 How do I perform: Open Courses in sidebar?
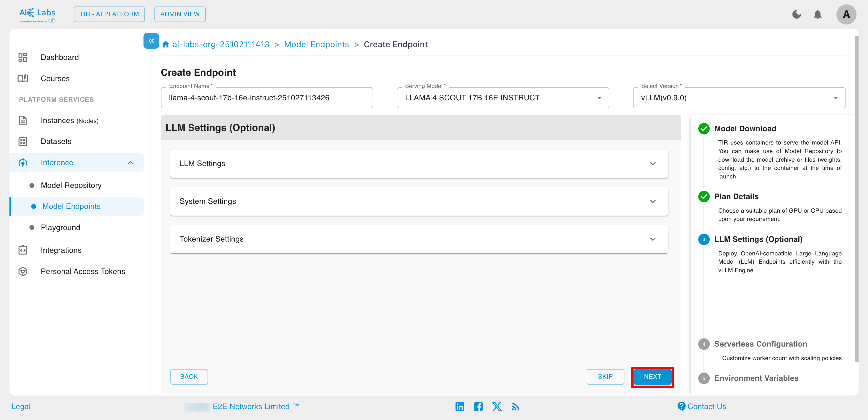tap(77, 78)
